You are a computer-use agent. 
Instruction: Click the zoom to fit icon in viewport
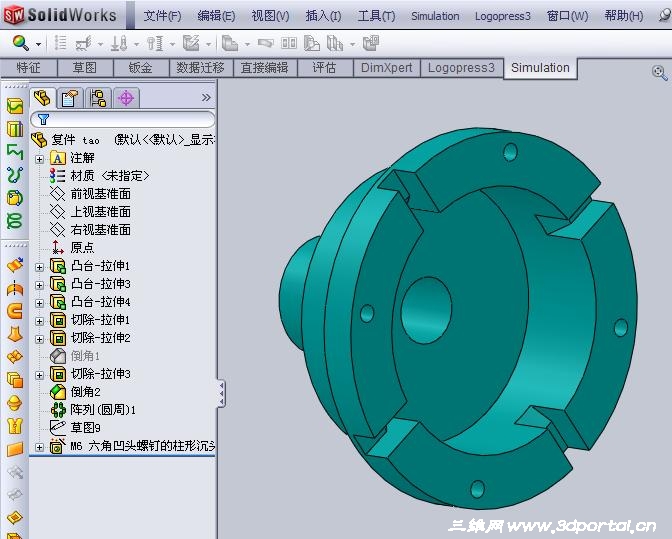click(x=659, y=72)
